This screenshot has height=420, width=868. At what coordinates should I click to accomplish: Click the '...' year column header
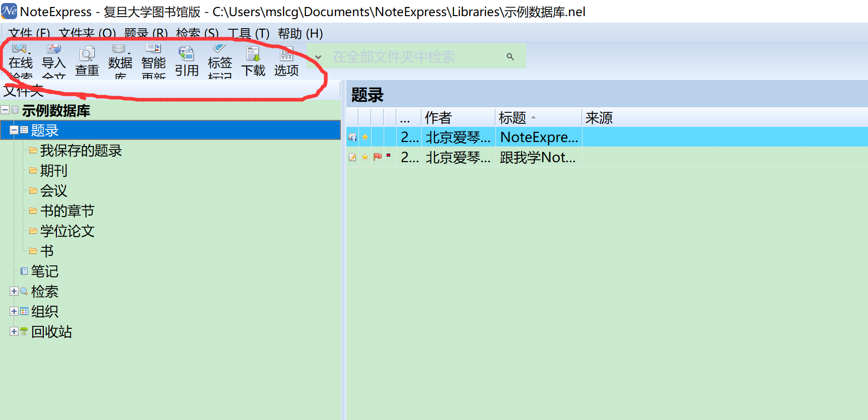pyautogui.click(x=409, y=117)
